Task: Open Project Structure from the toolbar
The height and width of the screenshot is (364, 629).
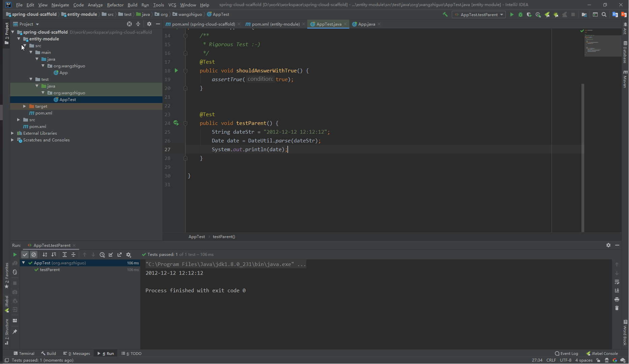Action: [584, 14]
